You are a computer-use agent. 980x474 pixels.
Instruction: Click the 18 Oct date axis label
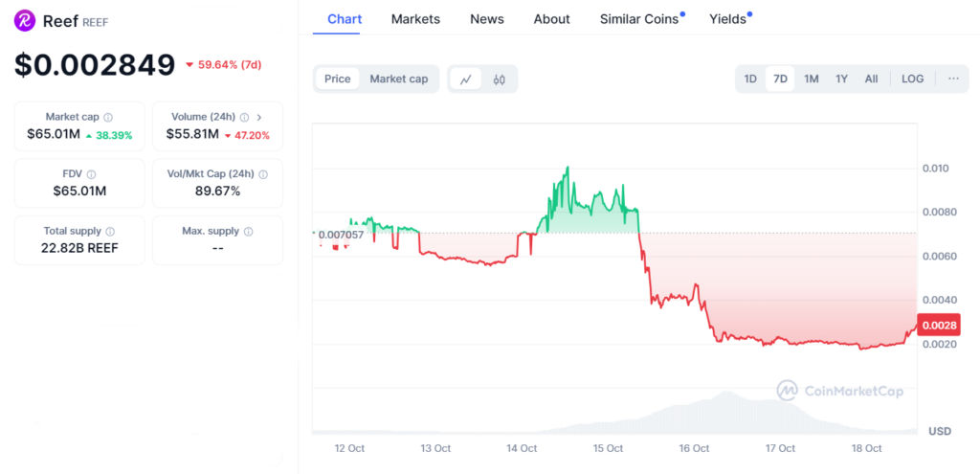click(x=866, y=448)
